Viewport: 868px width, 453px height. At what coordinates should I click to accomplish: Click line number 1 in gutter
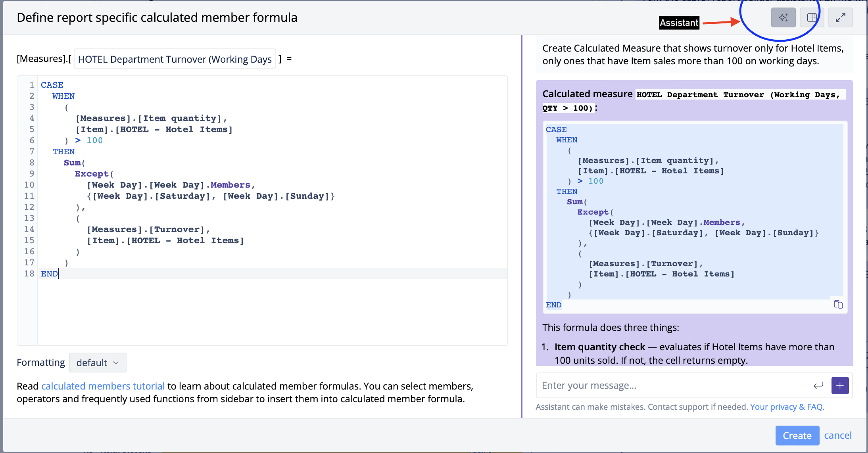coord(31,85)
